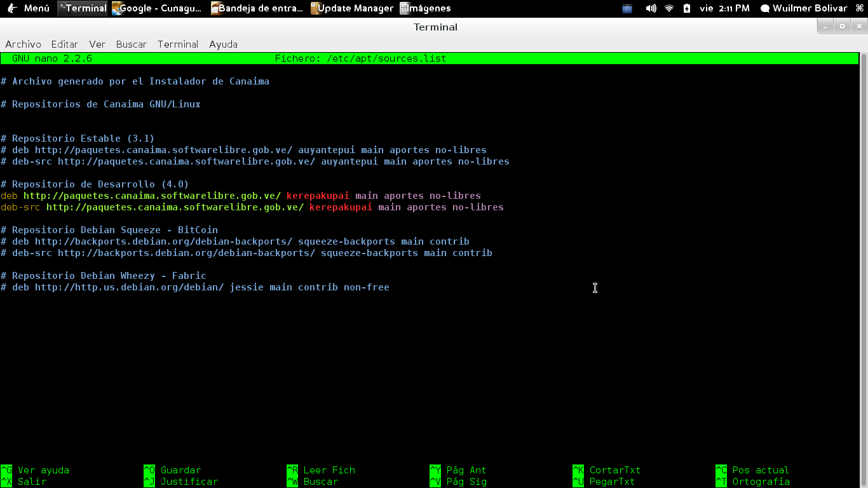Click '^K CortarTxt' nano shortcut
The image size is (868, 488).
tap(607, 470)
